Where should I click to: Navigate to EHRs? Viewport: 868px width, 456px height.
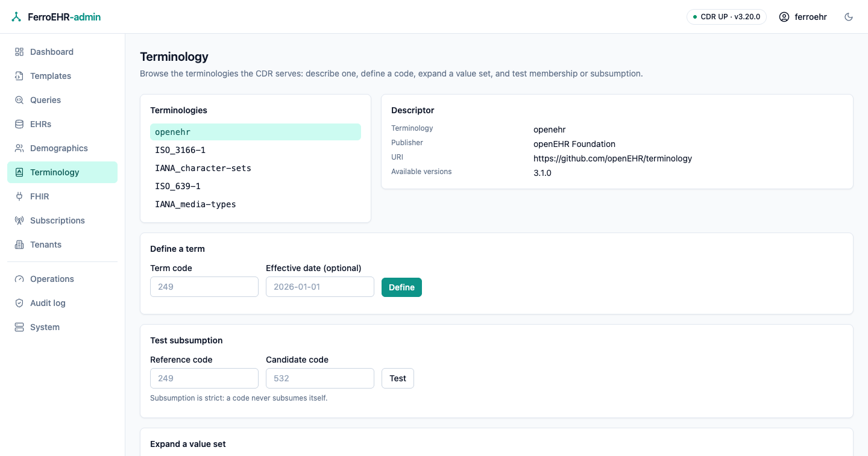point(62,124)
